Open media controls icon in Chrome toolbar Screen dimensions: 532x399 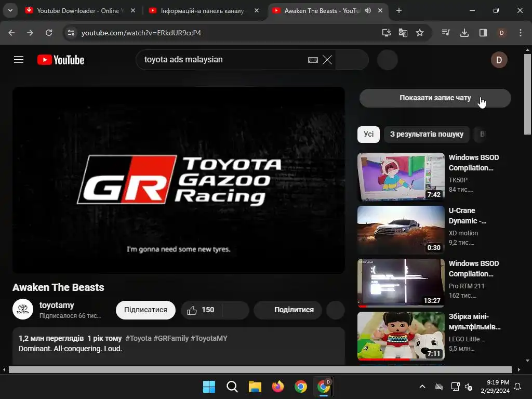(446, 33)
